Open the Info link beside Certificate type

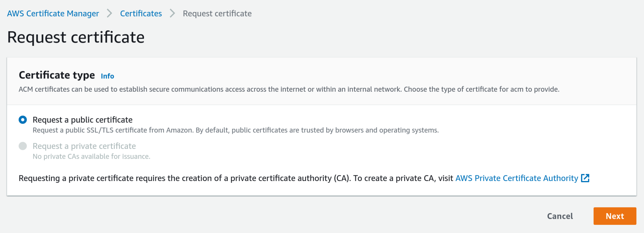[107, 76]
